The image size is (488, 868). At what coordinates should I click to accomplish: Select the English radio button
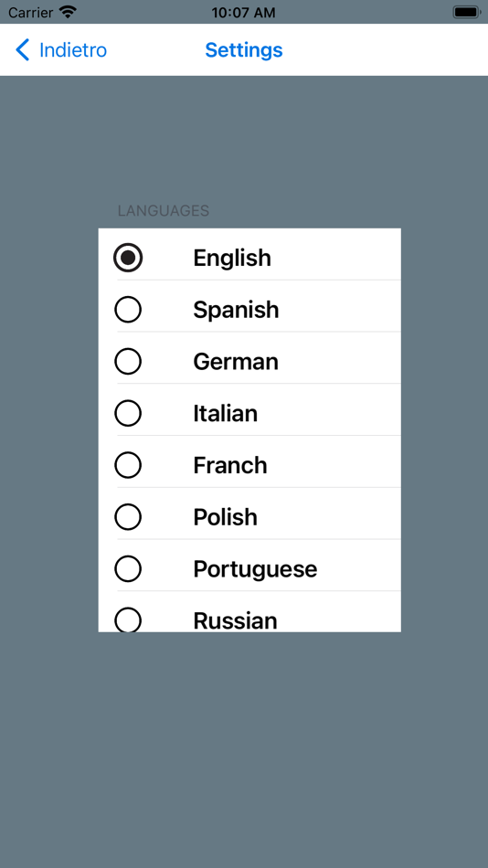(x=128, y=258)
